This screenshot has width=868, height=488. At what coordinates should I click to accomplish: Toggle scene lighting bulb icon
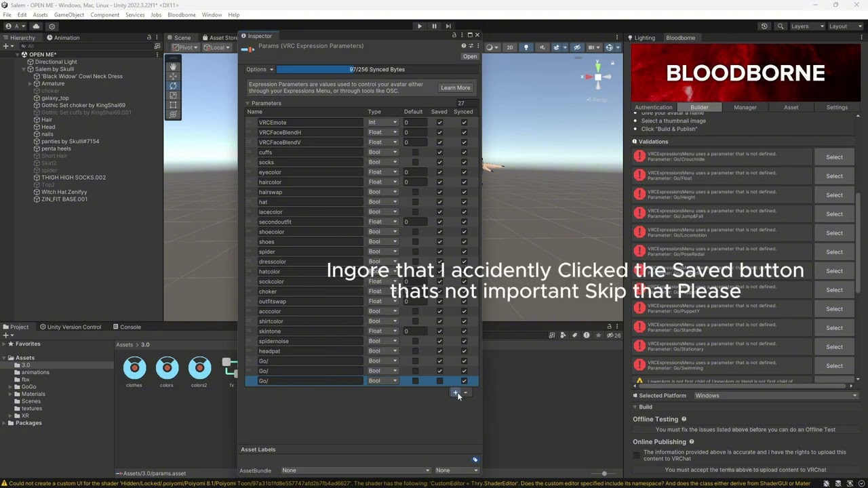pos(526,47)
